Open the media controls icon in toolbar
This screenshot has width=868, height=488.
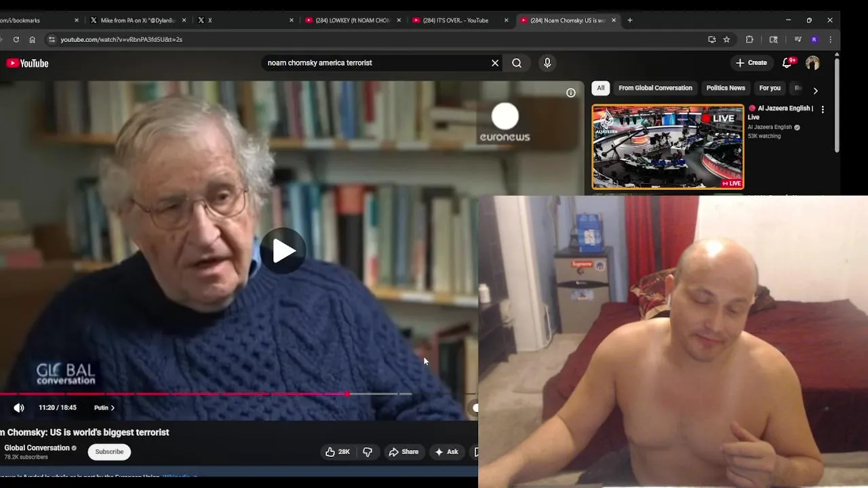click(x=798, y=39)
